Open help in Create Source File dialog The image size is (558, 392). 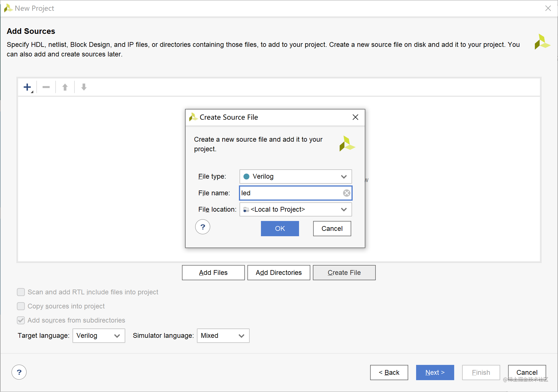(x=203, y=227)
